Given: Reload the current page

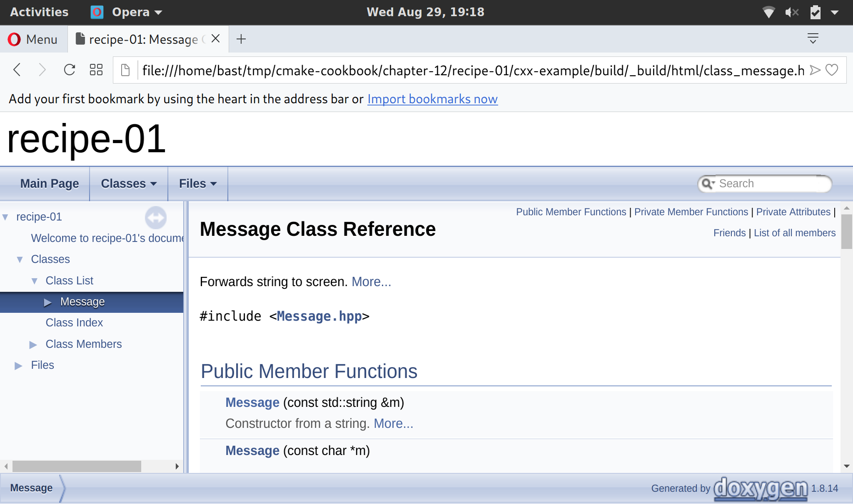Looking at the screenshot, I should (69, 70).
